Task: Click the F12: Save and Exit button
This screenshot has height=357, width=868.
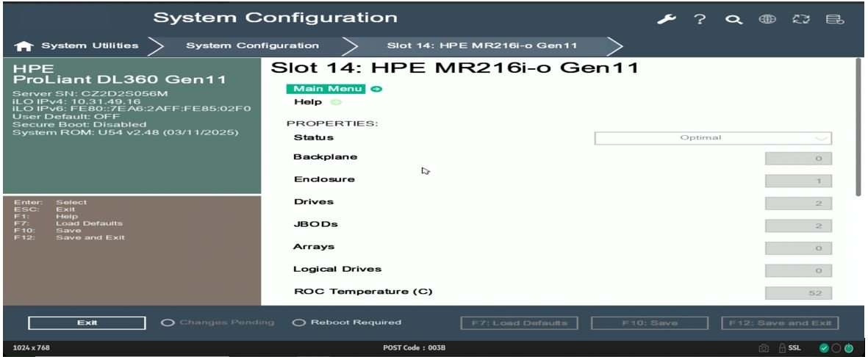Action: [x=781, y=322]
